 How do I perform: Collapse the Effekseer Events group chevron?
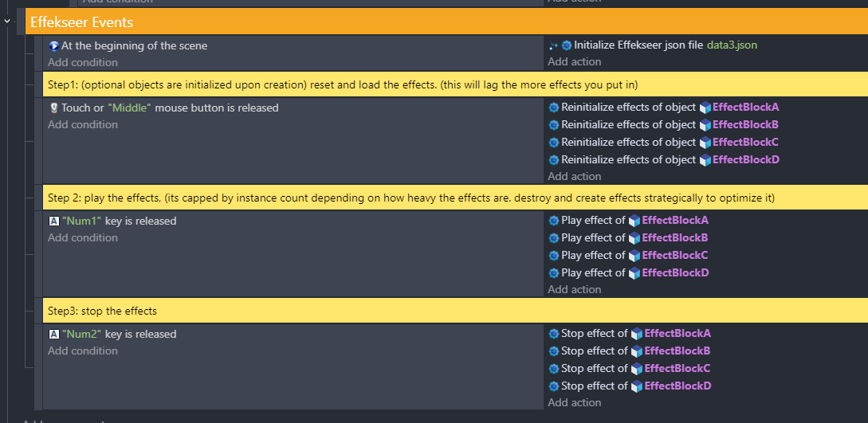[x=7, y=21]
